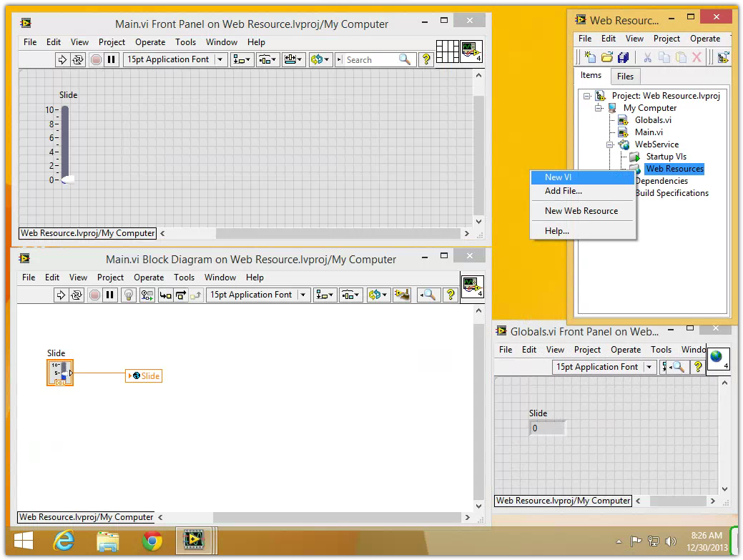Toggle Retain Wire Values button in Block Diagram
The width and height of the screenshot is (743, 560).
tap(147, 295)
